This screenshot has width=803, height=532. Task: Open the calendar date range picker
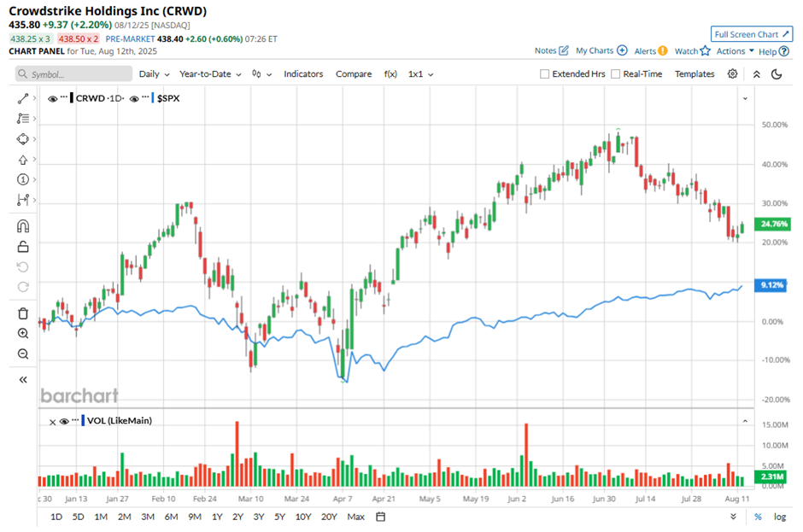380,517
